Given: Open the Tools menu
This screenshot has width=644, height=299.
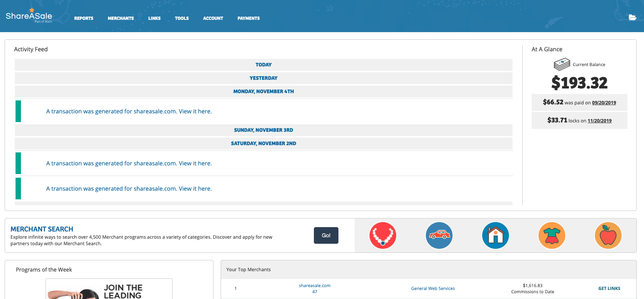Looking at the screenshot, I should click(x=182, y=18).
